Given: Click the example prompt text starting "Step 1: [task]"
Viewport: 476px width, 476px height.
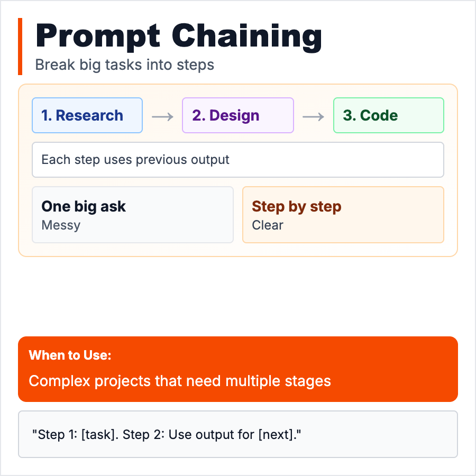Looking at the screenshot, I should pyautogui.click(x=169, y=435).
